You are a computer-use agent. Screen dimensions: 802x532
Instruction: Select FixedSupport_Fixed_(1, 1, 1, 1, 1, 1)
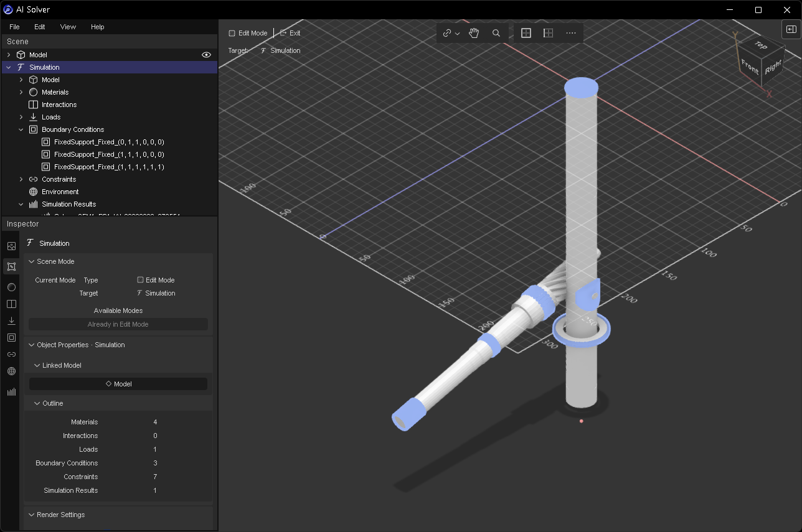click(x=110, y=167)
